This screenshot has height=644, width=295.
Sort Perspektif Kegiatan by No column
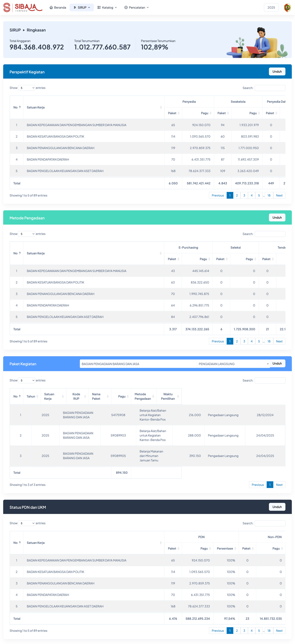pyautogui.click(x=16, y=107)
